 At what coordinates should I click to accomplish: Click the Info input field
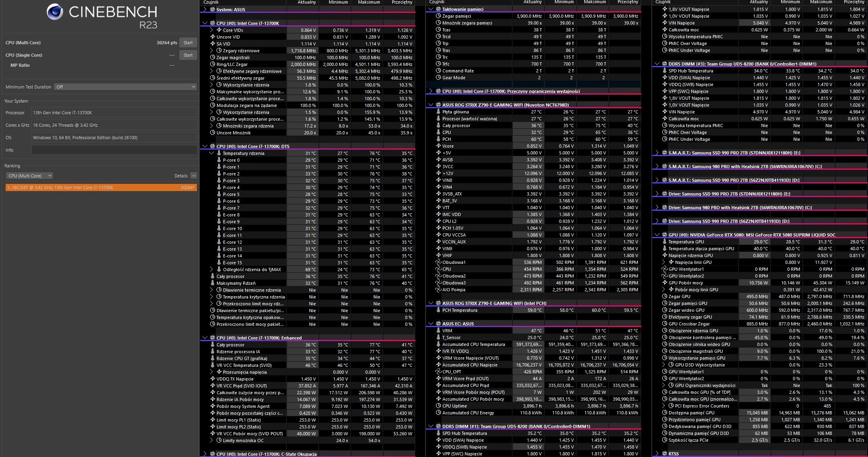pyautogui.click(x=114, y=150)
